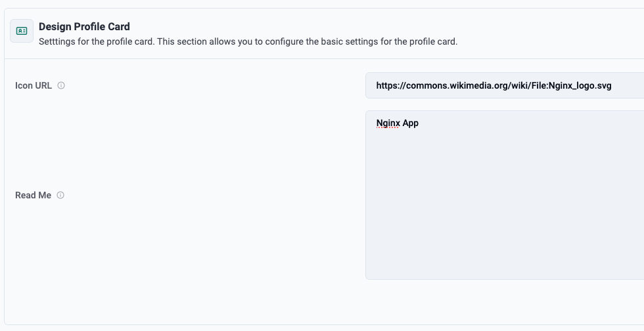The image size is (644, 331).
Task: Place cursor at end of Nginx_logo.svg
Action: tap(612, 85)
